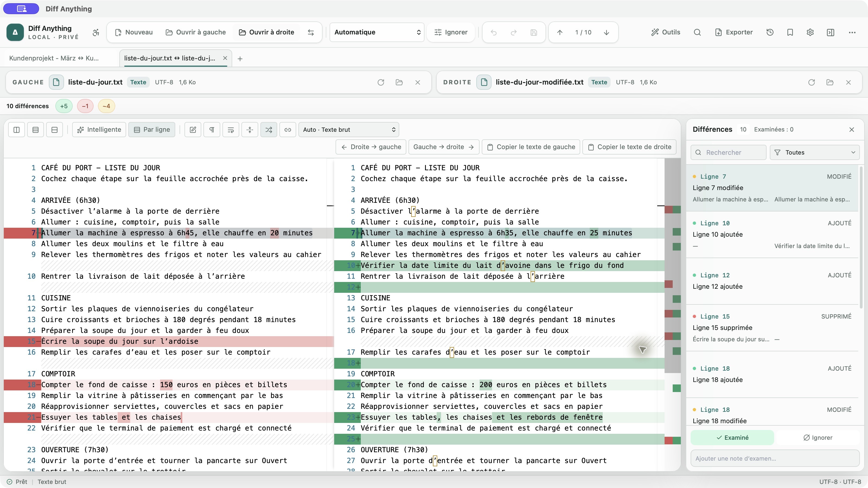The height and width of the screenshot is (488, 868).
Task: Open folder for left file
Action: pos(399,82)
